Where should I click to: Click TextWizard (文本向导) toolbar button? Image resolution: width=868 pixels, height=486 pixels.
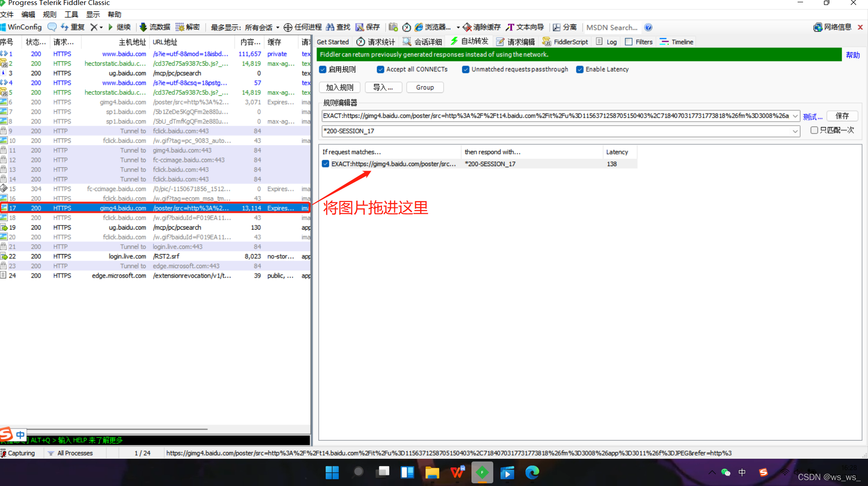pos(525,27)
